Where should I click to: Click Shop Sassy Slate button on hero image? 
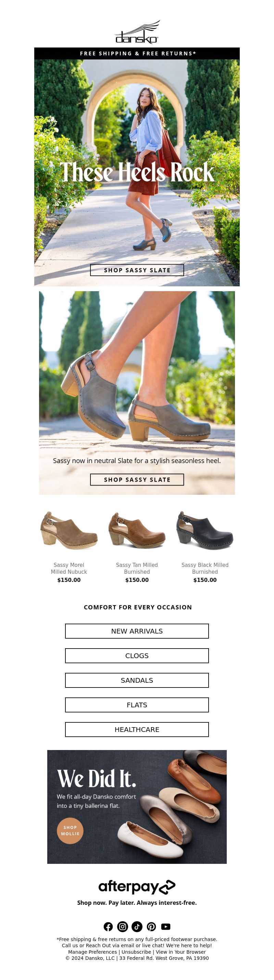coord(137,270)
